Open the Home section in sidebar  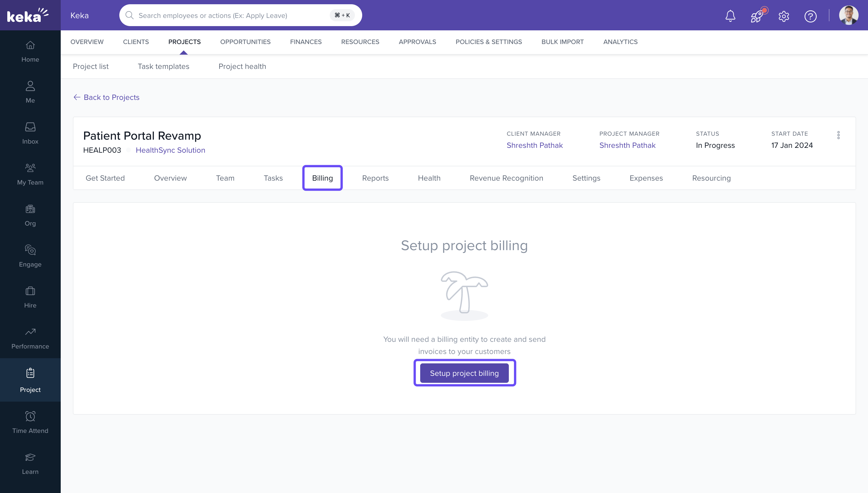click(30, 52)
